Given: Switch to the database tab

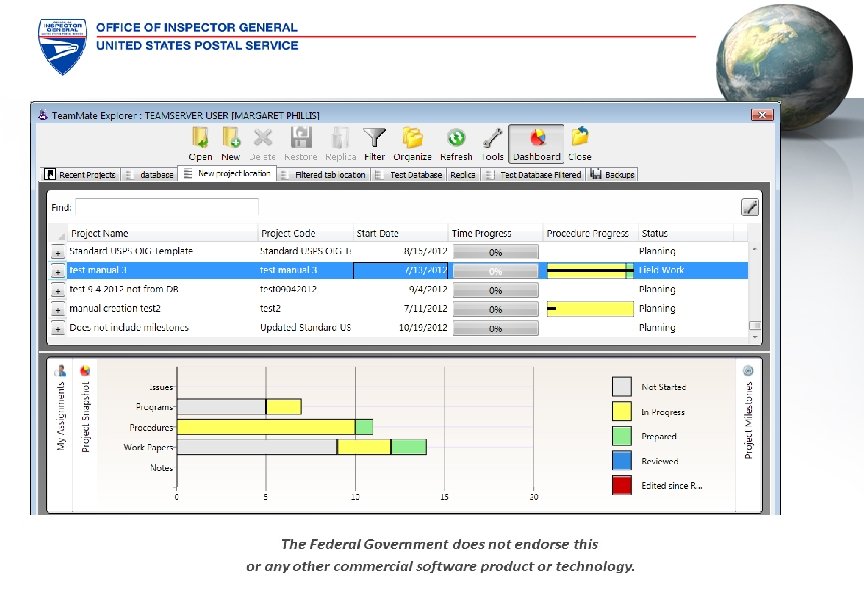Looking at the screenshot, I should coord(149,175).
